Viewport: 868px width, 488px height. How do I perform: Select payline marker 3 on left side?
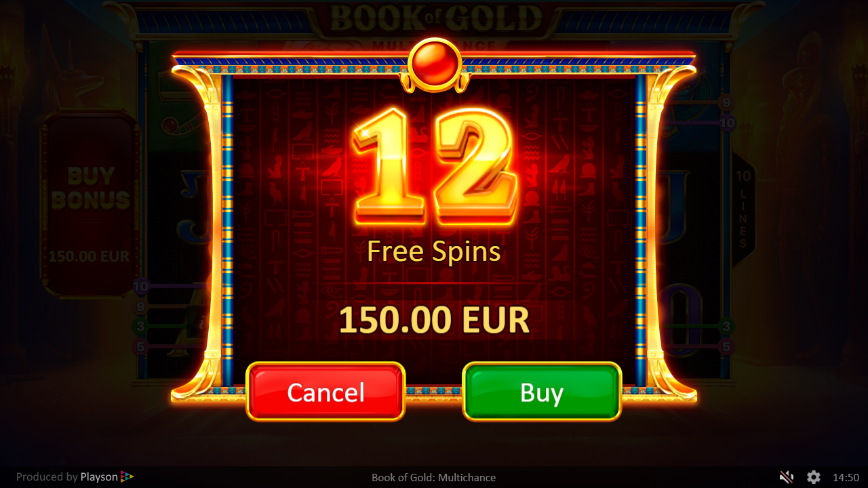click(140, 327)
